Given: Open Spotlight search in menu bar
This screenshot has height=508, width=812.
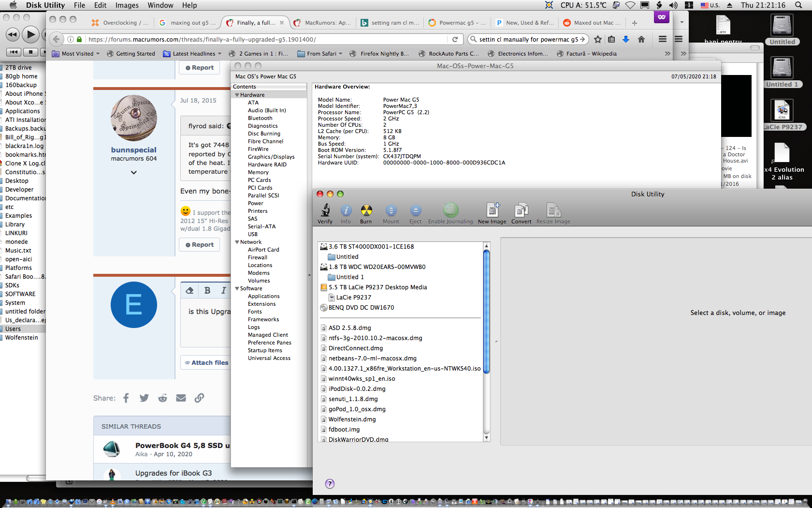Looking at the screenshot, I should [x=798, y=5].
